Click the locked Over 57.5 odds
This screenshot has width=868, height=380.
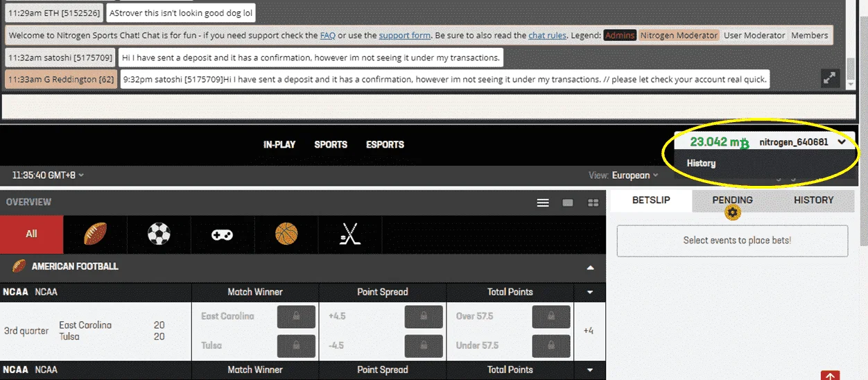(551, 317)
